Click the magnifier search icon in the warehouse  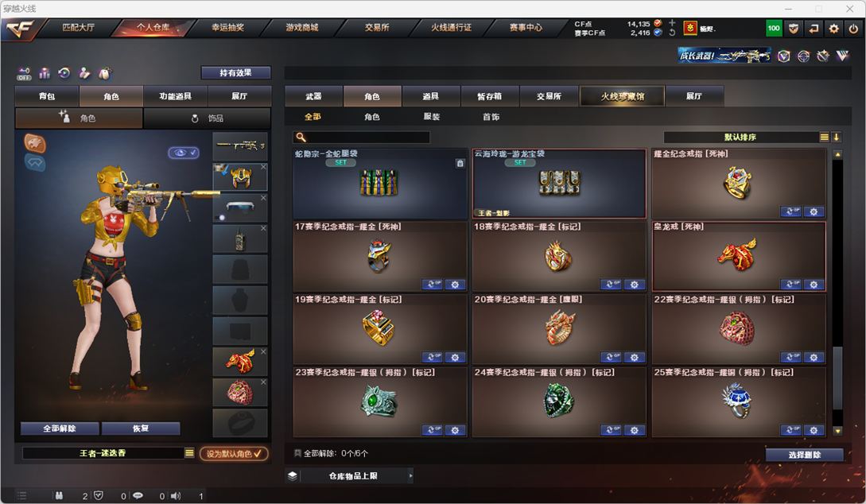pyautogui.click(x=301, y=137)
